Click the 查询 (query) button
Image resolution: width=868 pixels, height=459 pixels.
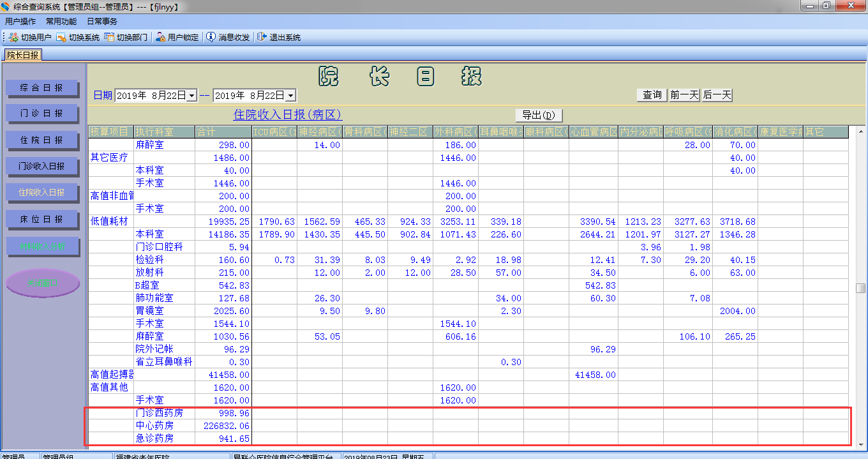[652, 95]
